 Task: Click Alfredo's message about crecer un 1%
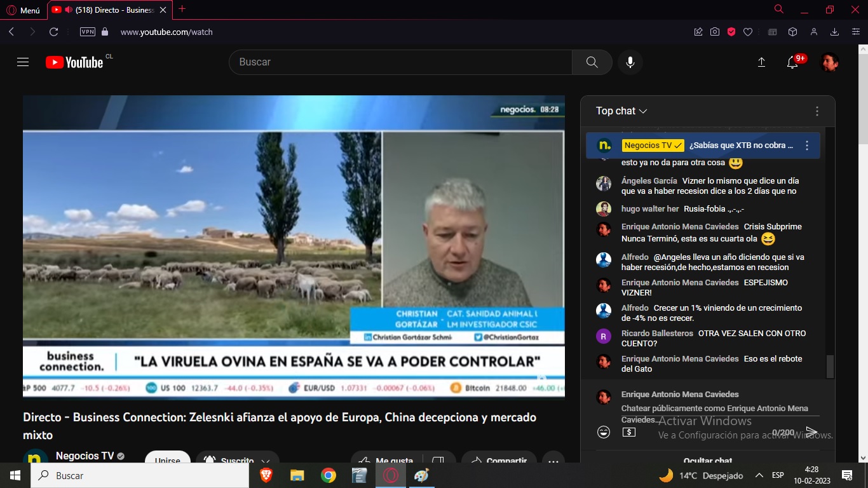click(712, 313)
